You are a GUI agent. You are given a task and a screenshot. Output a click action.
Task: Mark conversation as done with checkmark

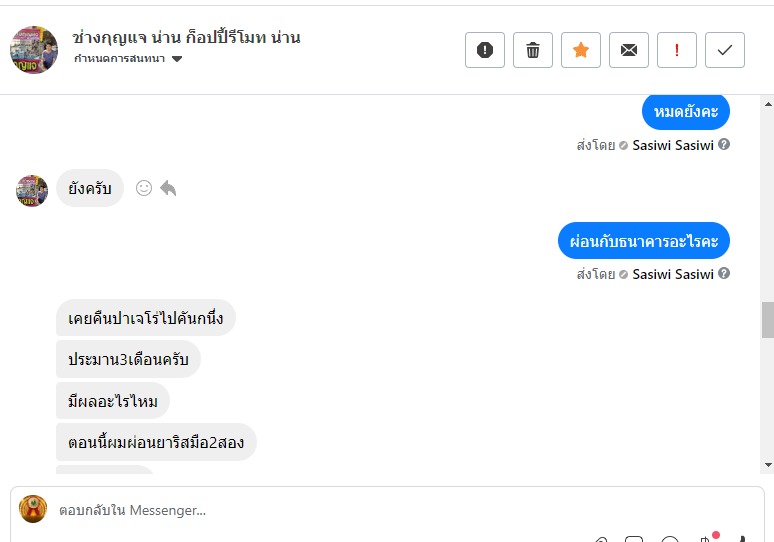click(725, 50)
